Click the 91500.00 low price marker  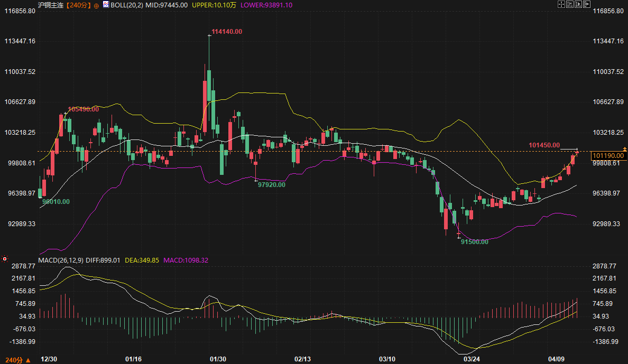point(474,241)
